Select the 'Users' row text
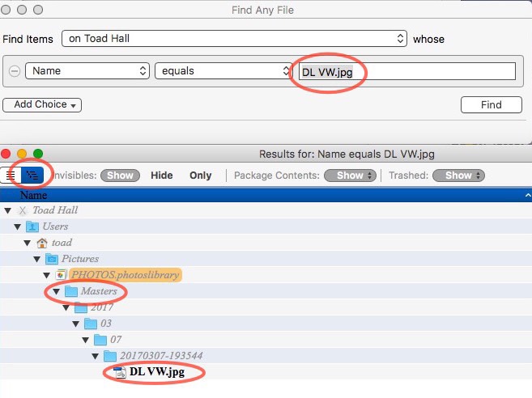This screenshot has width=532, height=398. coord(55,227)
